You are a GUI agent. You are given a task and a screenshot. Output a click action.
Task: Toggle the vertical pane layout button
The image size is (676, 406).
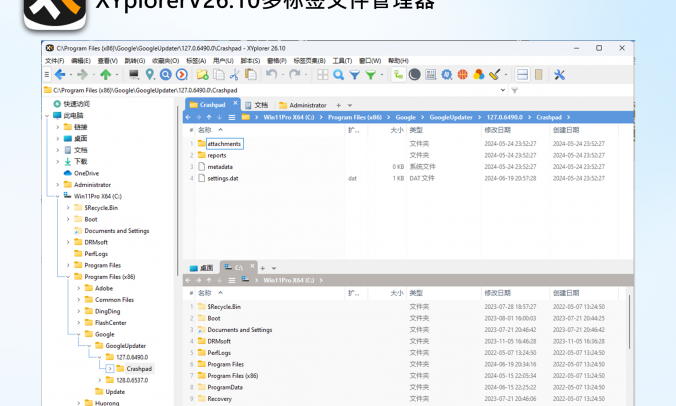(538, 75)
